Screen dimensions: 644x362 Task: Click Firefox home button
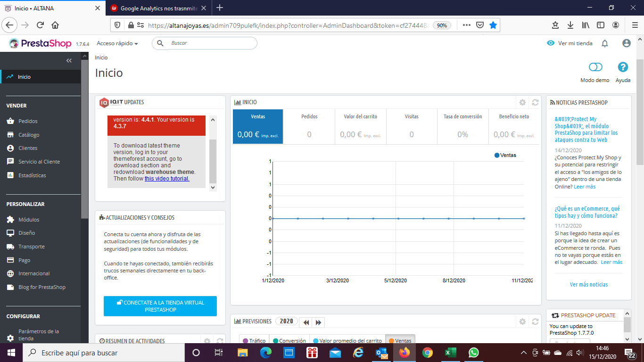55,25
